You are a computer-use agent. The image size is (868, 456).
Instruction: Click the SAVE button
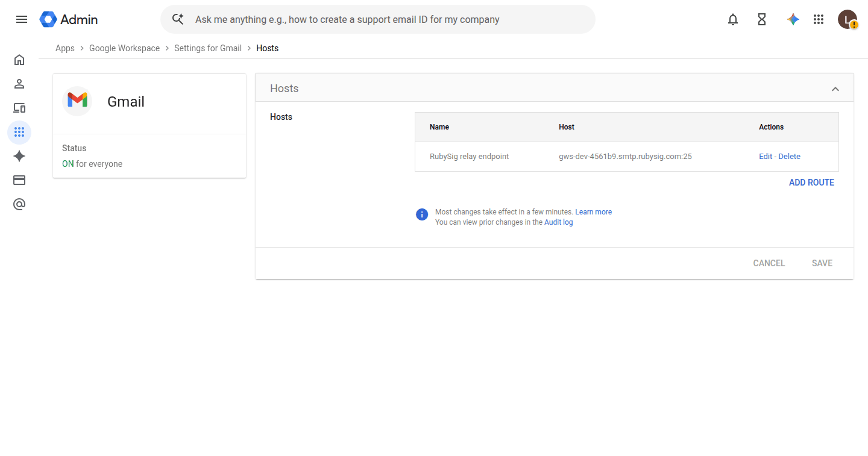click(x=822, y=263)
